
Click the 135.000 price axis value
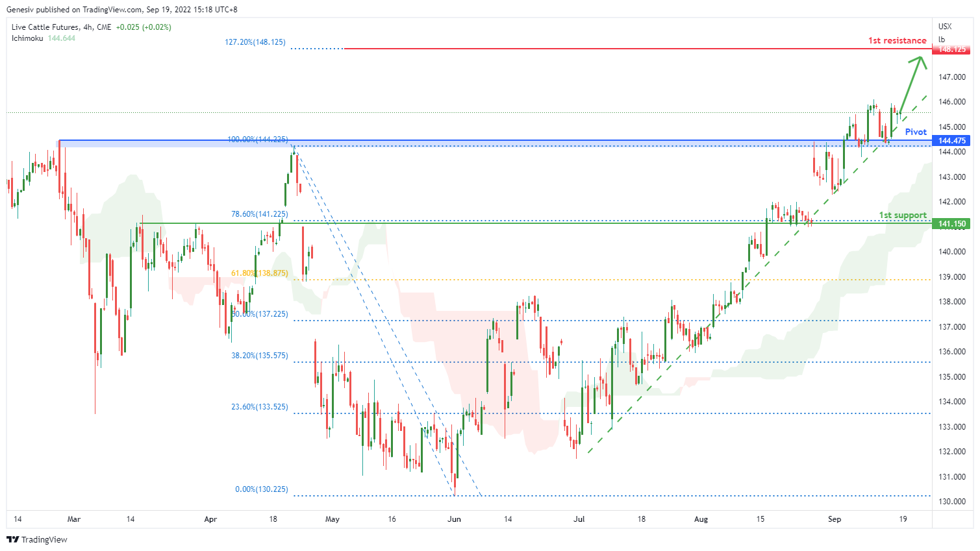click(952, 377)
